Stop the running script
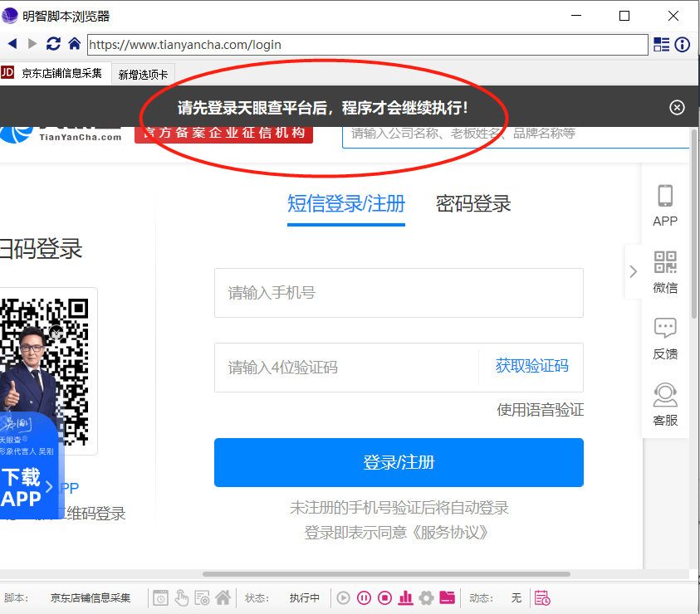 (x=384, y=598)
